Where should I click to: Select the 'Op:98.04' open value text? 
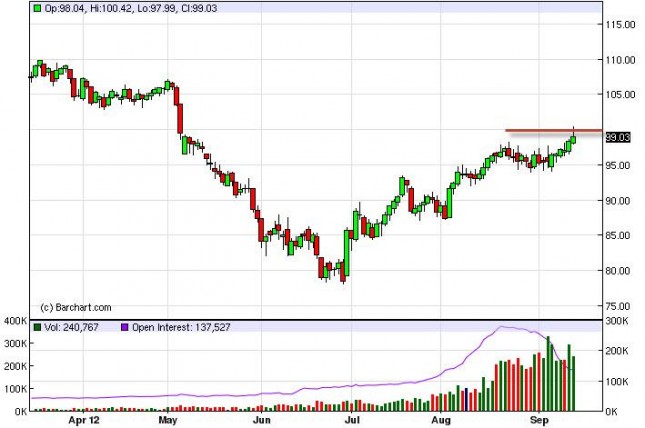point(65,8)
